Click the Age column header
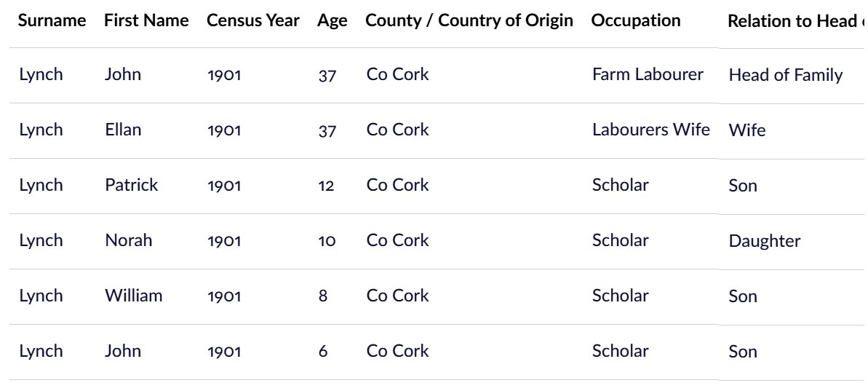 coord(333,20)
